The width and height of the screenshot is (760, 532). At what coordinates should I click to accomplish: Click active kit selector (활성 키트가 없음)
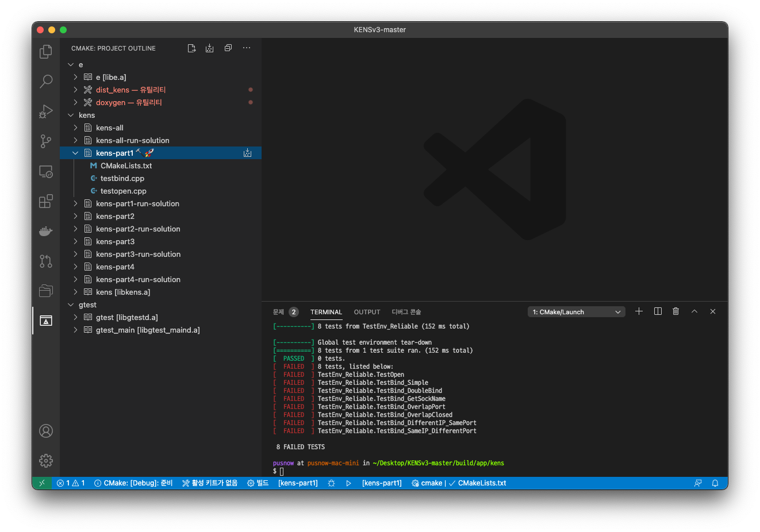[210, 483]
